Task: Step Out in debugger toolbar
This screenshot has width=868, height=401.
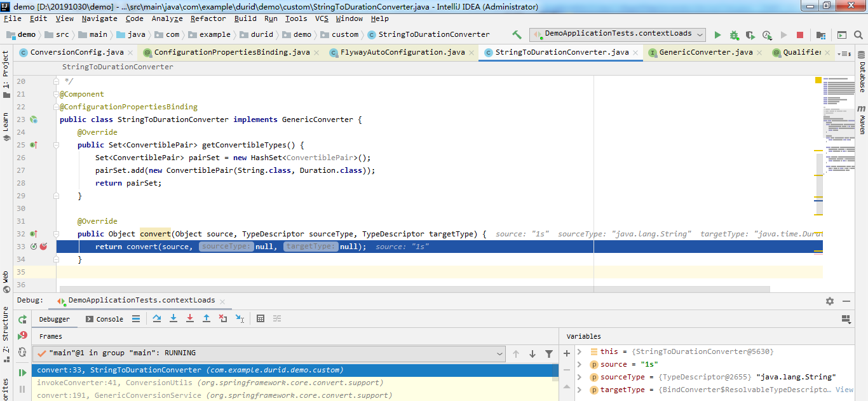Action: coord(207,318)
